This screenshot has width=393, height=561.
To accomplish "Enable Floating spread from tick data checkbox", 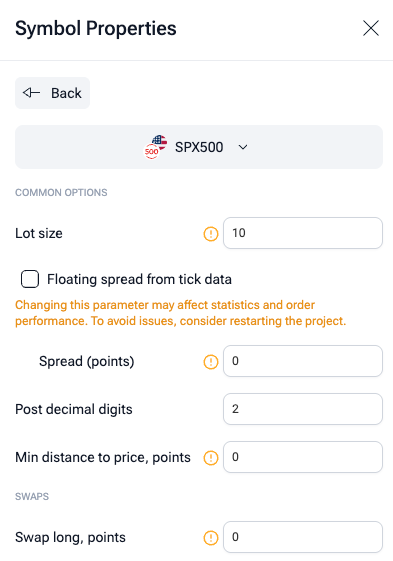I will (30, 279).
